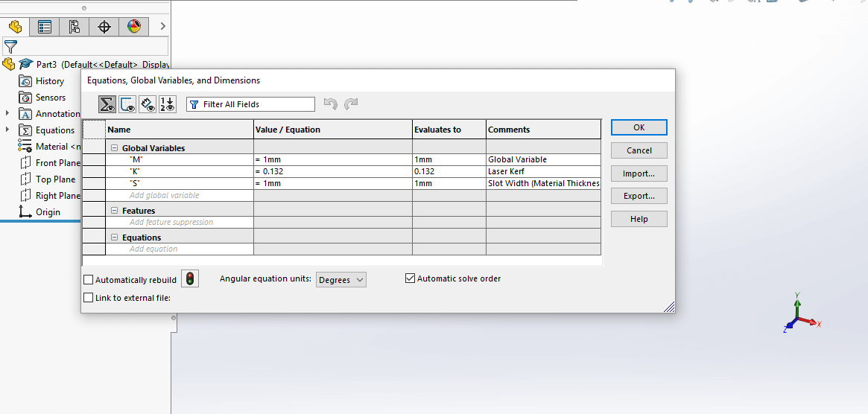Select the Equations tree icon
This screenshot has height=414, width=868.
pos(25,130)
